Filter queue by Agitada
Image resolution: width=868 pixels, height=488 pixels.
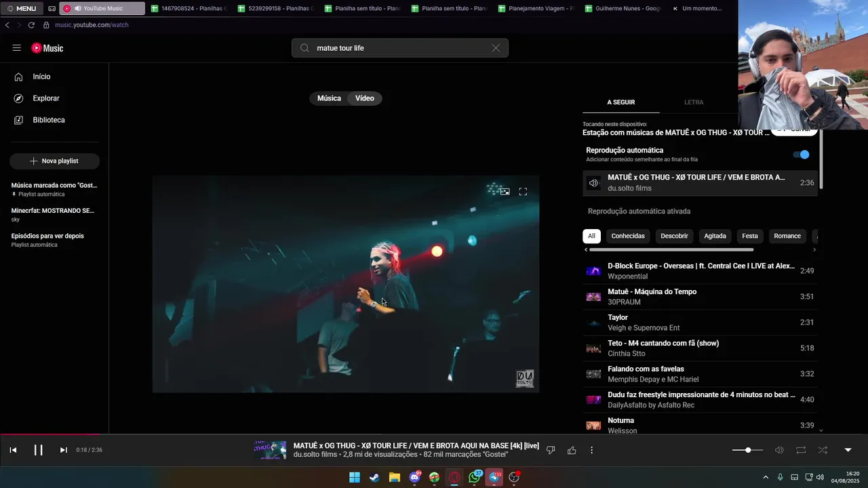715,236
